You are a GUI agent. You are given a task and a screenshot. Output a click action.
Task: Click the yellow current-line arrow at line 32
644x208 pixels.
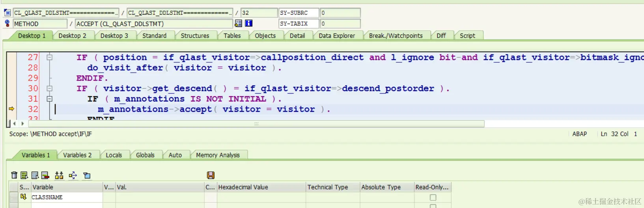(x=11, y=109)
